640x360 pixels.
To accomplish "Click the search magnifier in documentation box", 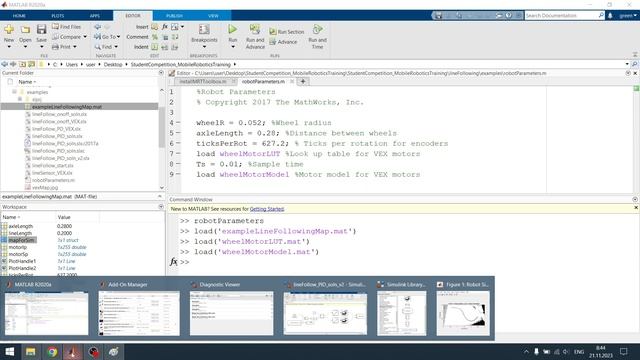I will (x=601, y=15).
